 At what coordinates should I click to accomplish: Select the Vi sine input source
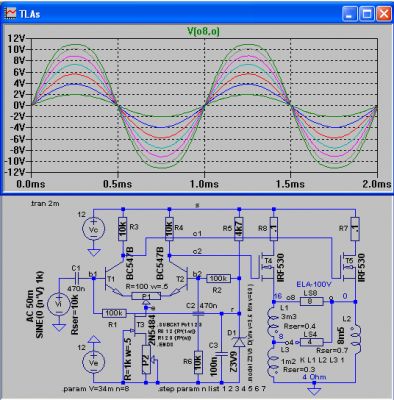(59, 304)
